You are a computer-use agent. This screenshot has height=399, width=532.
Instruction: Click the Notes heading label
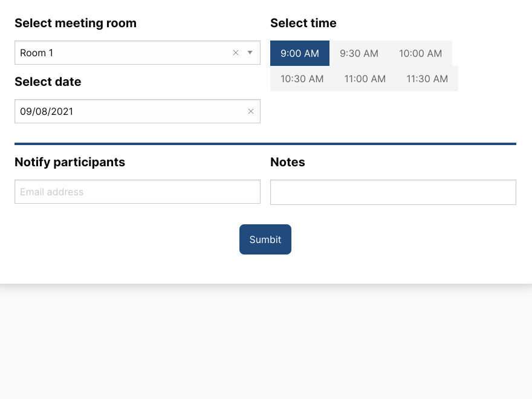click(x=288, y=162)
